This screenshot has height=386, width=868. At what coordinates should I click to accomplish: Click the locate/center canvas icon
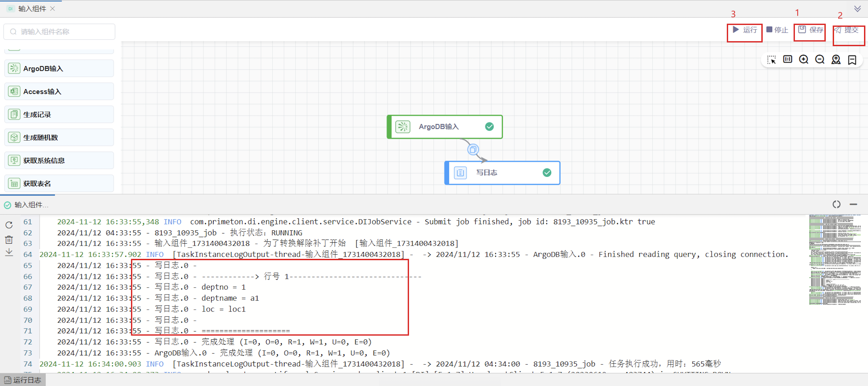click(x=836, y=60)
